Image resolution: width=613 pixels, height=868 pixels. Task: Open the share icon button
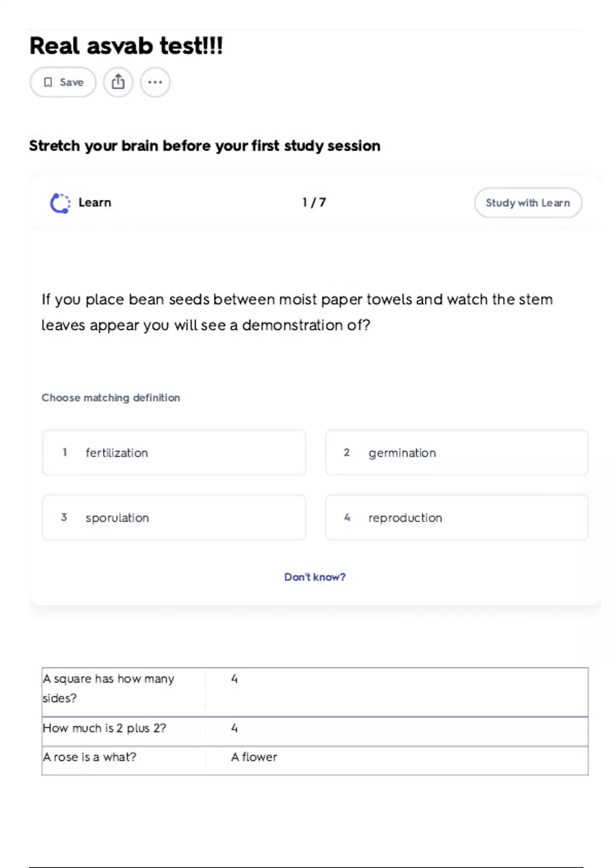(x=118, y=82)
